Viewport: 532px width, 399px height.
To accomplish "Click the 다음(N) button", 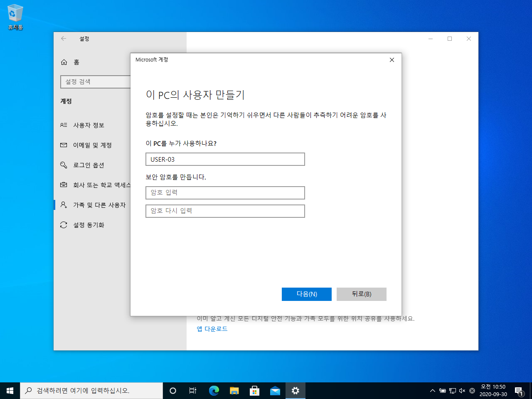I will click(x=307, y=294).
